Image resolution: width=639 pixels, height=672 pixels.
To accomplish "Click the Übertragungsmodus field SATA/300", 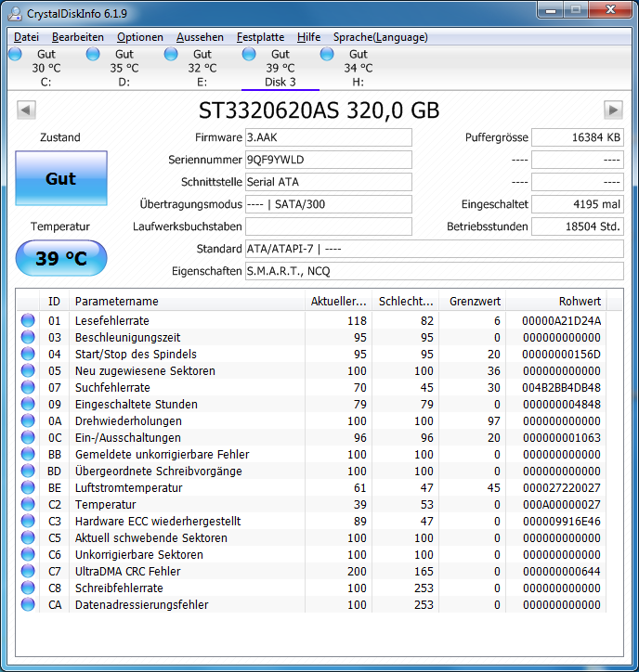I will (x=329, y=204).
